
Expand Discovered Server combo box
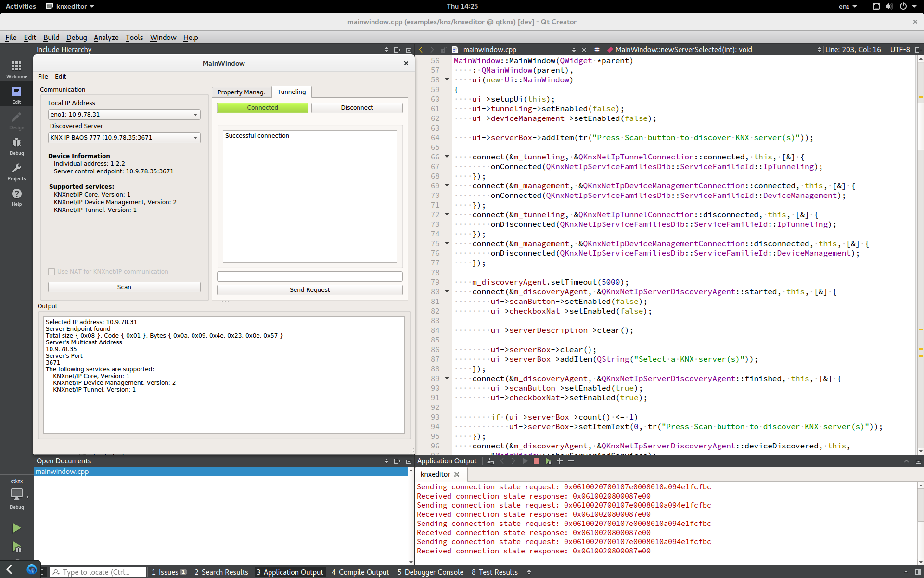point(124,138)
